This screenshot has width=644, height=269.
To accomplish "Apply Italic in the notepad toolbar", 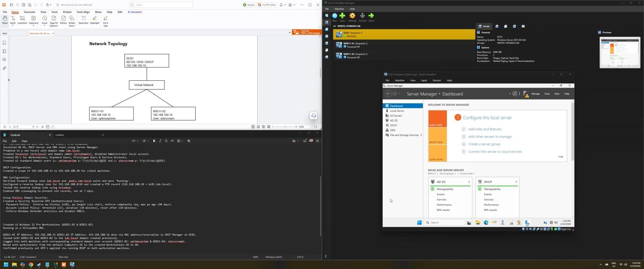I will [160, 141].
